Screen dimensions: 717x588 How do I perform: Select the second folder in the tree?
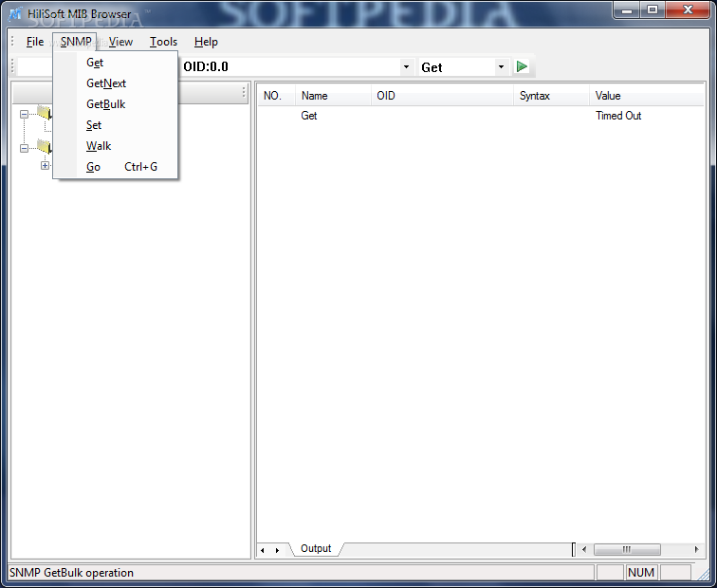coord(45,146)
